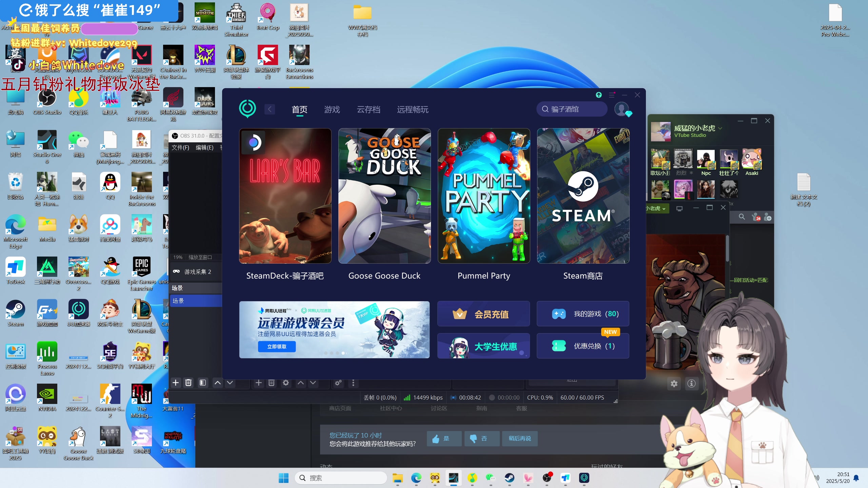This screenshot has height=488, width=868.
Task: Click the 14499 kbps status entry in OBS
Action: coord(423,398)
